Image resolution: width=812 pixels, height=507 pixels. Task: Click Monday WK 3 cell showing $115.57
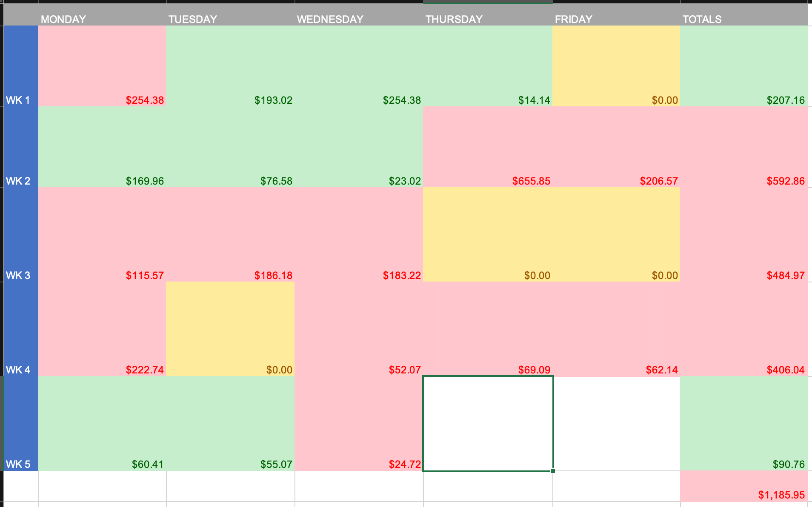pos(102,234)
